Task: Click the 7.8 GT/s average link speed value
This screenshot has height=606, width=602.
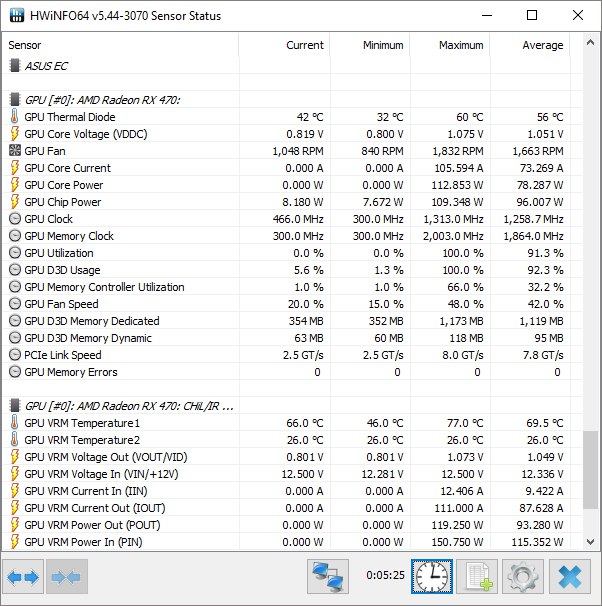Action: coord(543,355)
